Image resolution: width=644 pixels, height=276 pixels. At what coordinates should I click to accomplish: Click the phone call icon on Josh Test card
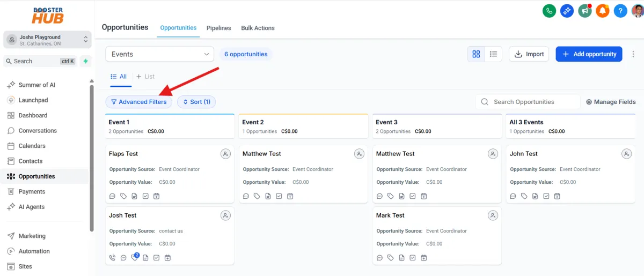[x=112, y=258]
